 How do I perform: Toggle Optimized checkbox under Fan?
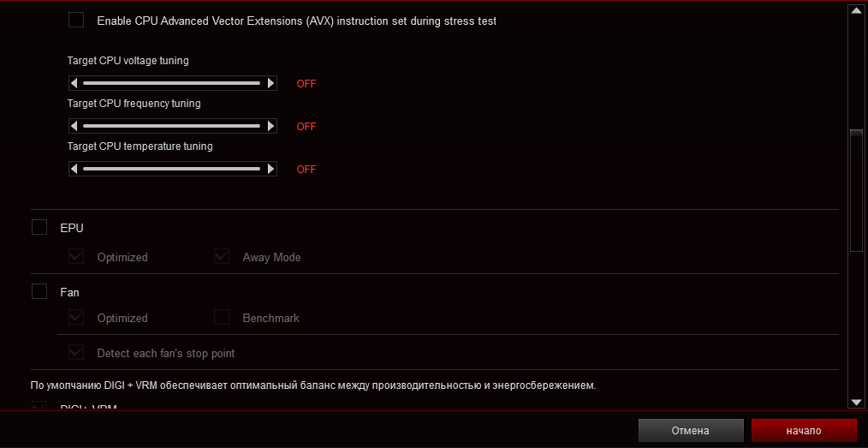(x=76, y=317)
